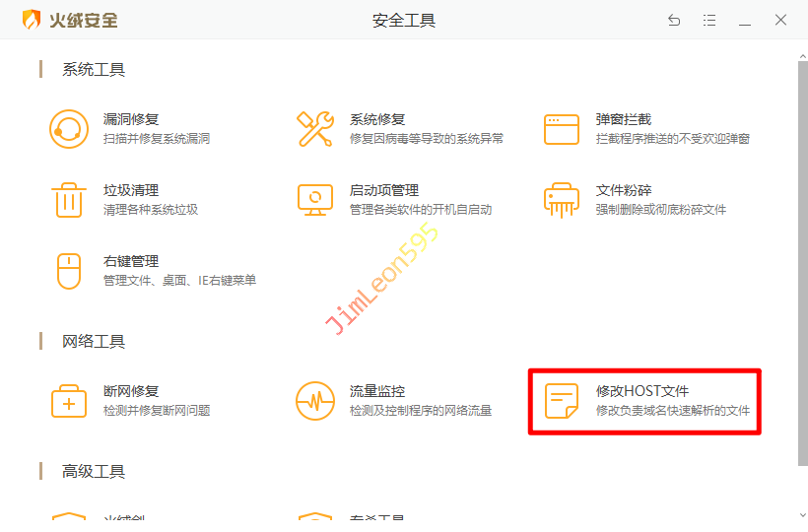Click the 文件粉碎 file shredder icon
The height and width of the screenshot is (532, 808).
[562, 200]
